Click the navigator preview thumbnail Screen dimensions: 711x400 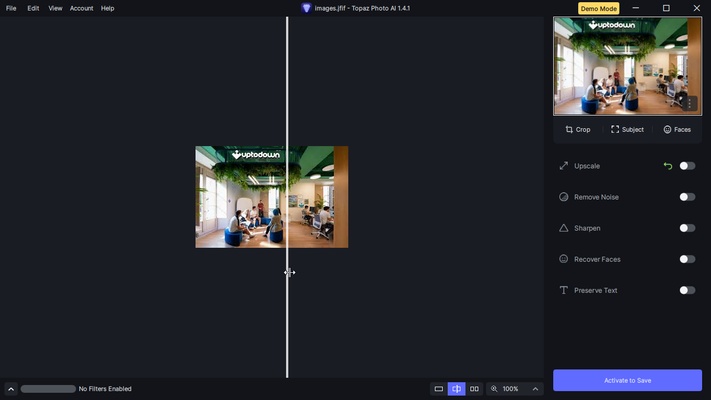[x=627, y=66]
